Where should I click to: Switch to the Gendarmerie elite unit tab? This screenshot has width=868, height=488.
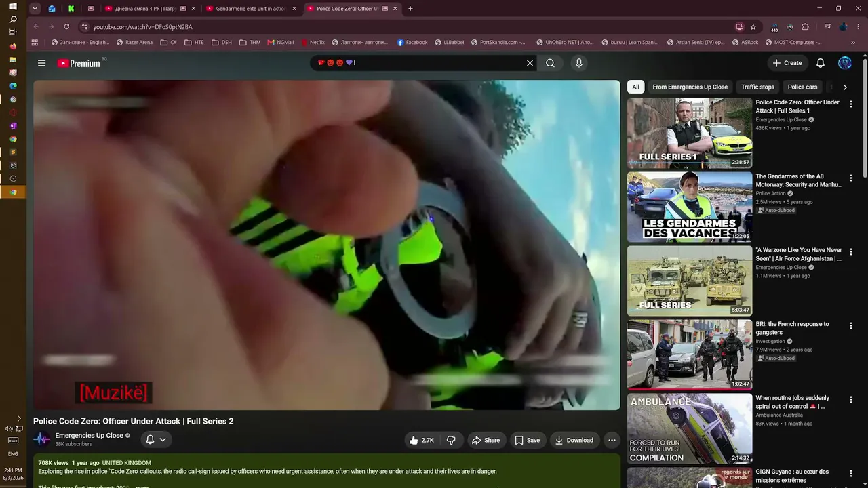pos(251,9)
